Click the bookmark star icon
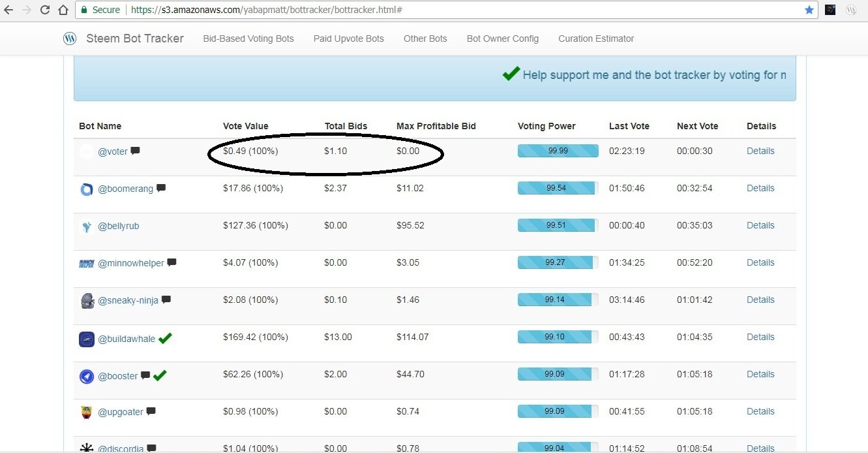This screenshot has width=868, height=453. tap(809, 10)
